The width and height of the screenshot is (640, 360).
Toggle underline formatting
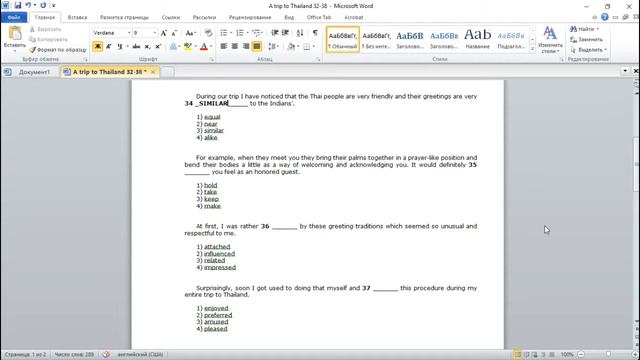pos(120,47)
